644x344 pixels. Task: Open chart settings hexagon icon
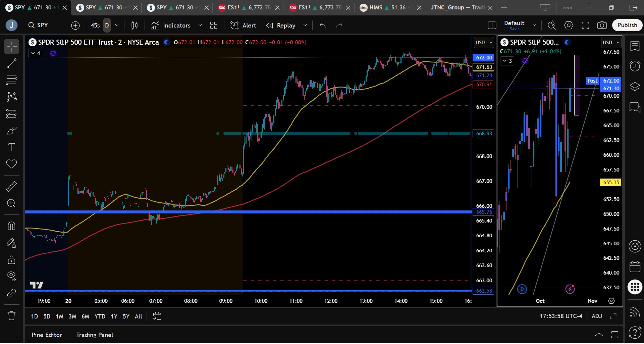click(569, 25)
